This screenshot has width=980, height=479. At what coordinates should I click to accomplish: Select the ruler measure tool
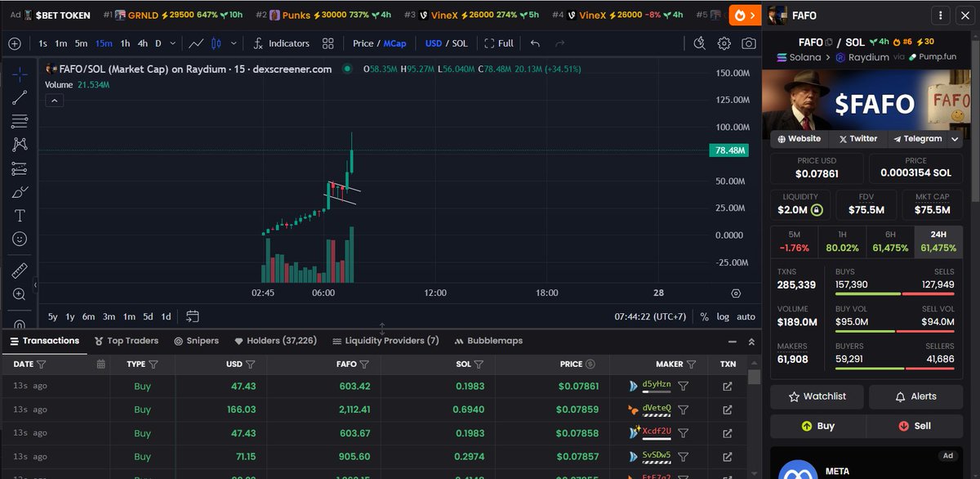[20, 271]
